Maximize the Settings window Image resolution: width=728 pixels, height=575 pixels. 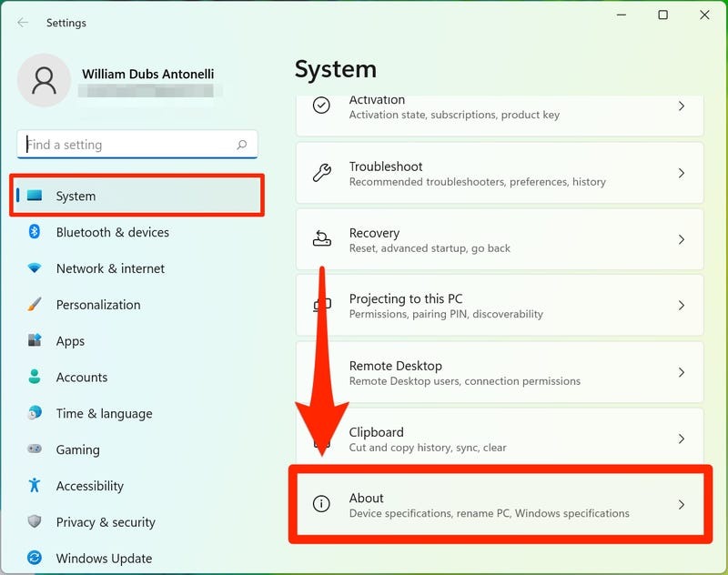(x=663, y=15)
